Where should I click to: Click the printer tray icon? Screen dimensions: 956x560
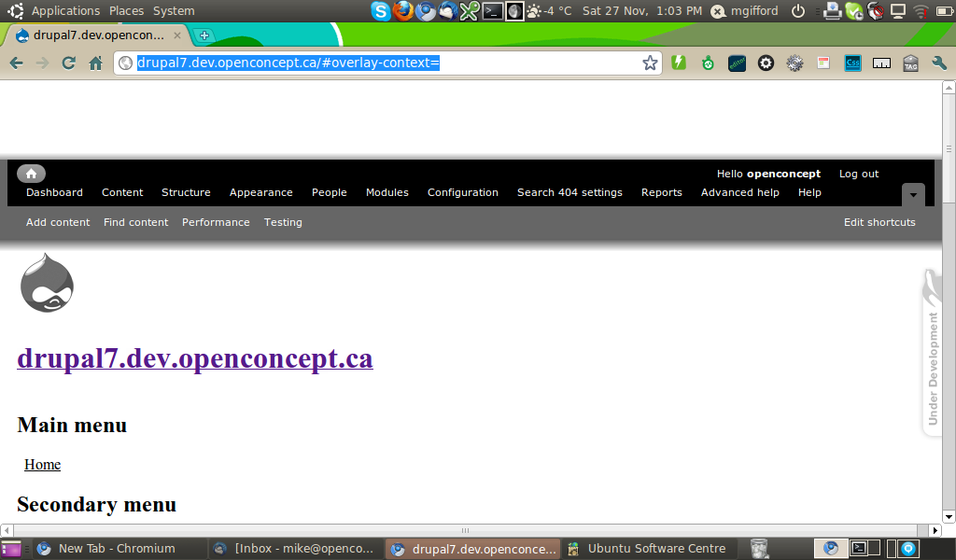point(832,11)
